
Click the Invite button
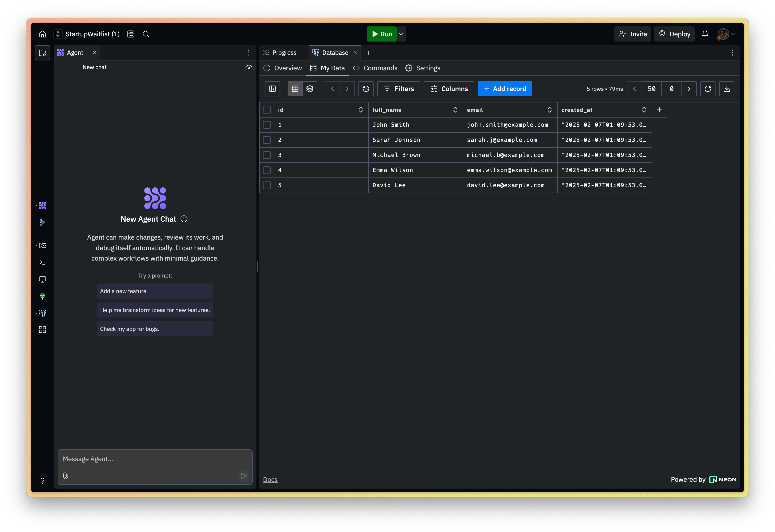point(633,34)
